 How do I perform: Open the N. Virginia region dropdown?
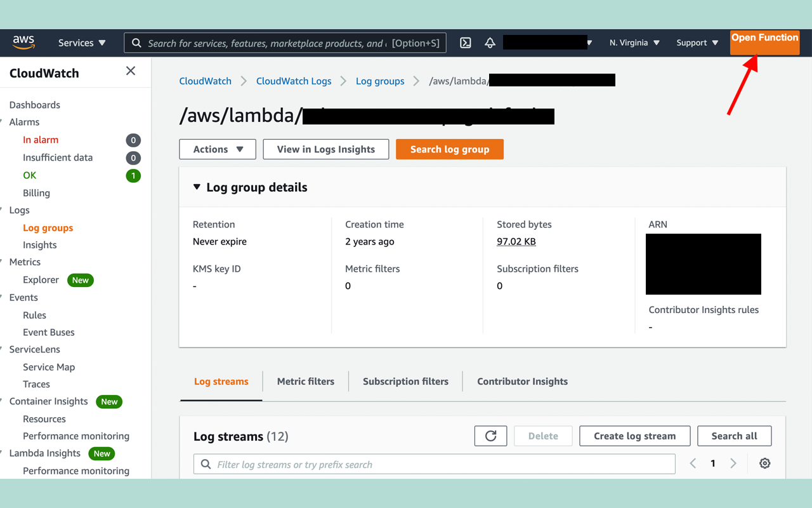634,43
